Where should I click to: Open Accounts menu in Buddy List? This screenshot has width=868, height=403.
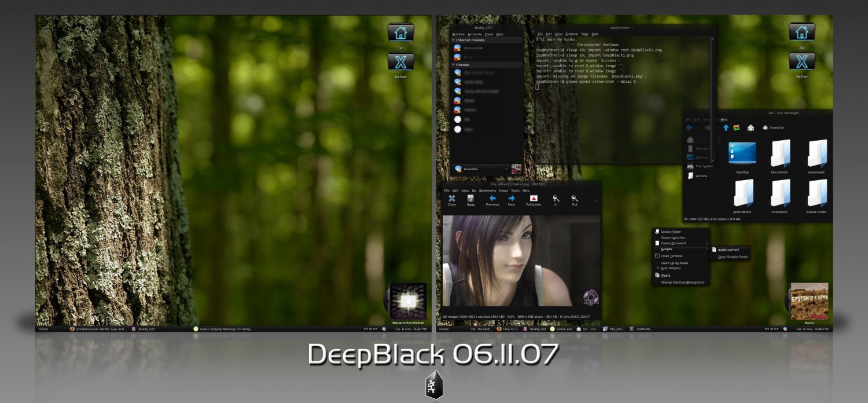coord(475,34)
